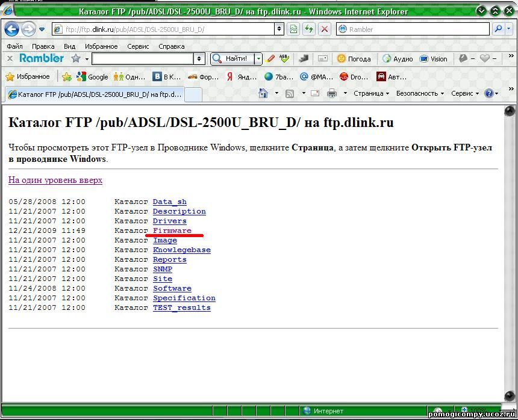The image size is (518, 420).
Task: Open the Firmware directory
Action: [x=172, y=230]
